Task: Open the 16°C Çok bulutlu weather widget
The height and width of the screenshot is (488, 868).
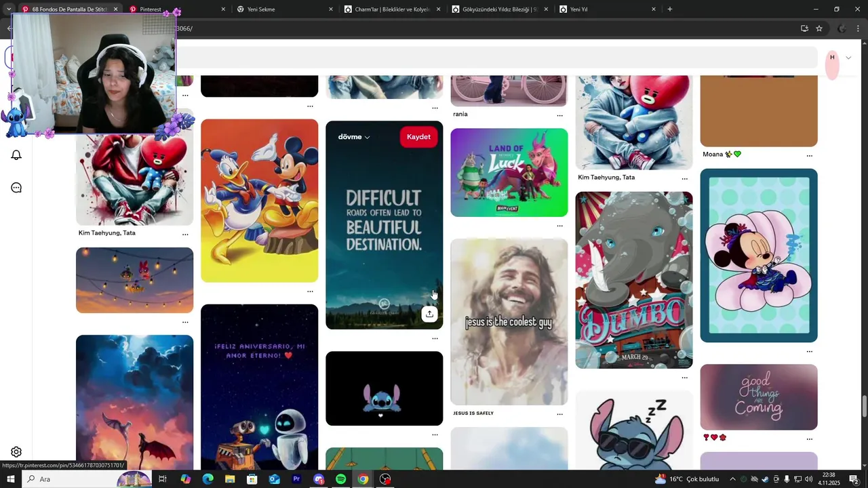Action: [686, 479]
